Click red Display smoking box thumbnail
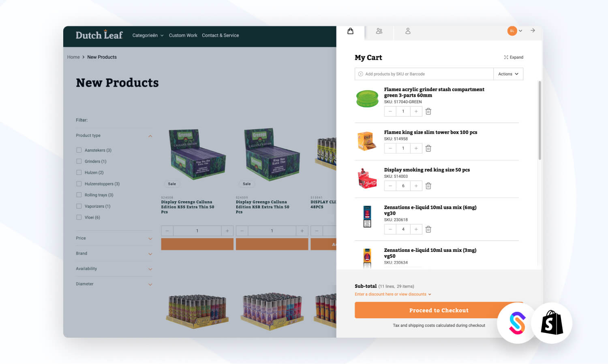608x364 pixels. click(x=367, y=179)
